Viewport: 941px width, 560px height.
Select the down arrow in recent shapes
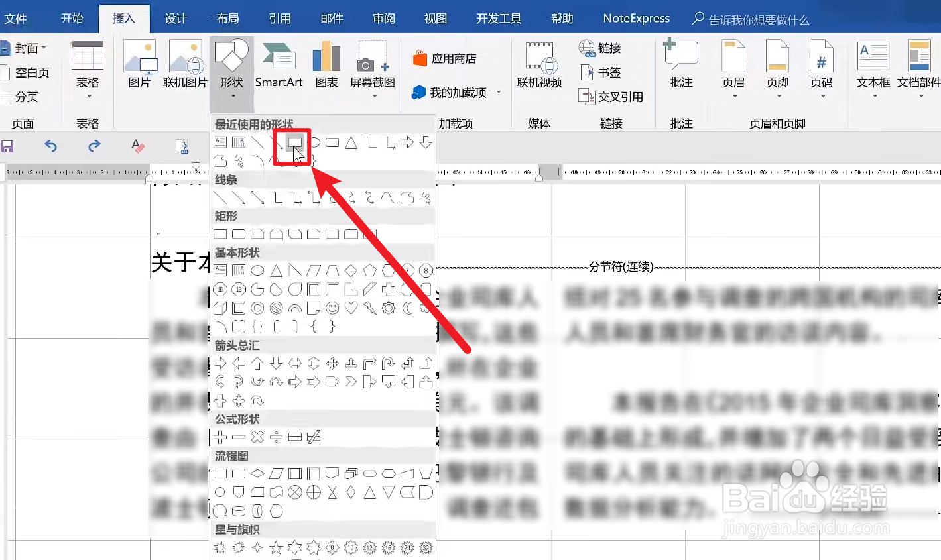426,142
